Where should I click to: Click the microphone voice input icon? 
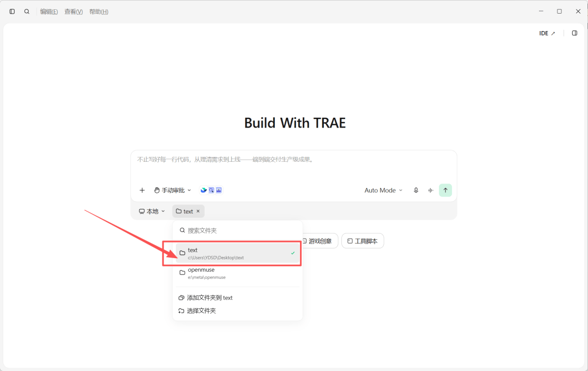416,190
